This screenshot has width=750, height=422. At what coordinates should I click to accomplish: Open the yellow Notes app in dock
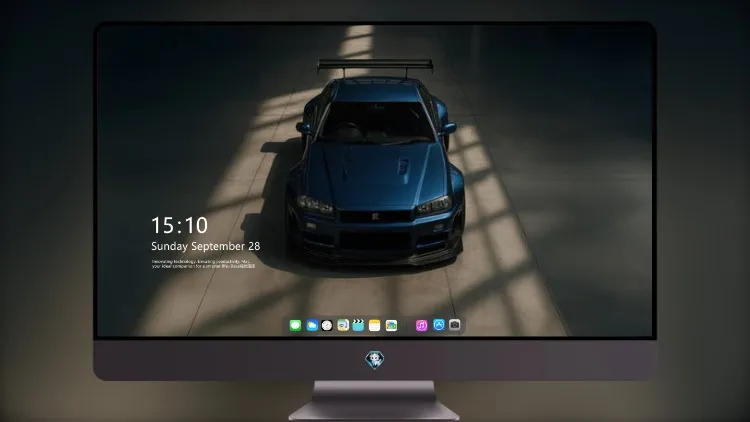[x=375, y=326]
